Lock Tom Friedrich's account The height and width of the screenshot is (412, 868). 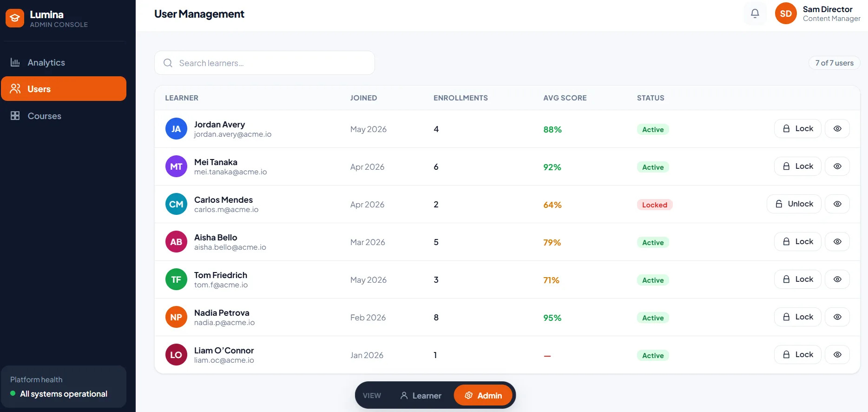[x=797, y=279]
